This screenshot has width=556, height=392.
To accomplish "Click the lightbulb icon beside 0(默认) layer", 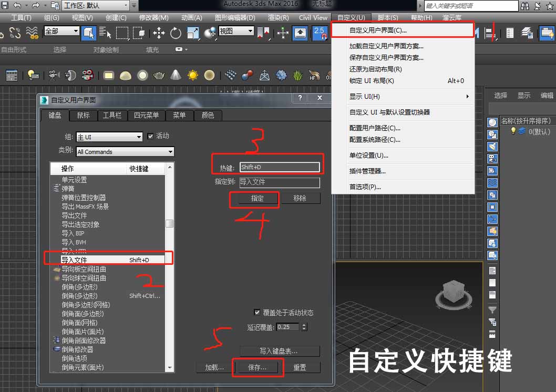I will tap(513, 131).
